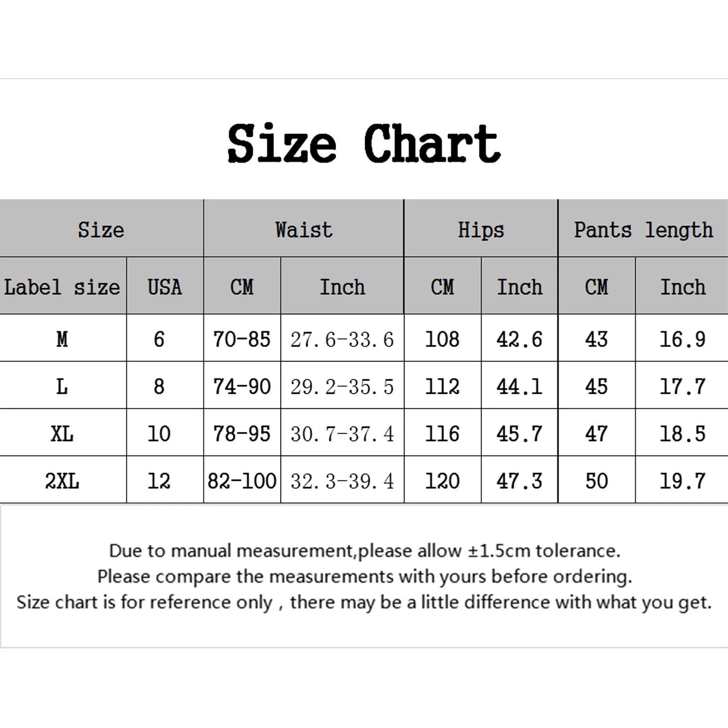Click the USA subheader cell
728x728 pixels.
point(165,287)
